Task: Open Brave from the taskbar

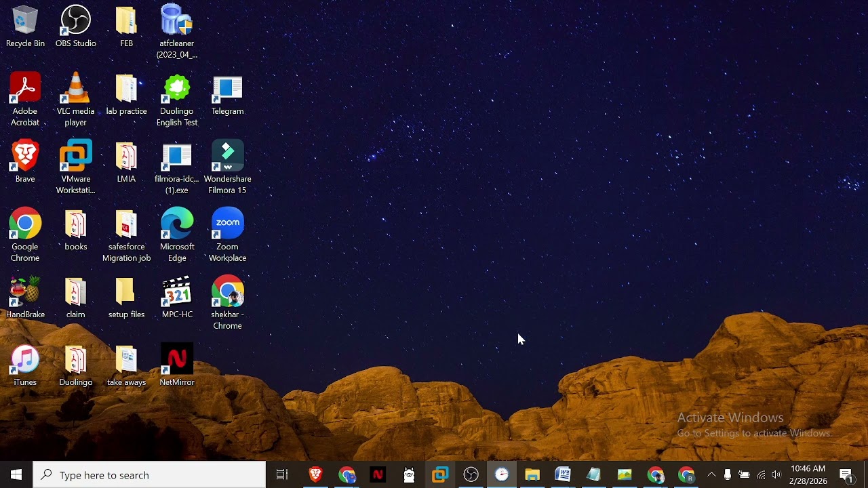Action: click(315, 475)
